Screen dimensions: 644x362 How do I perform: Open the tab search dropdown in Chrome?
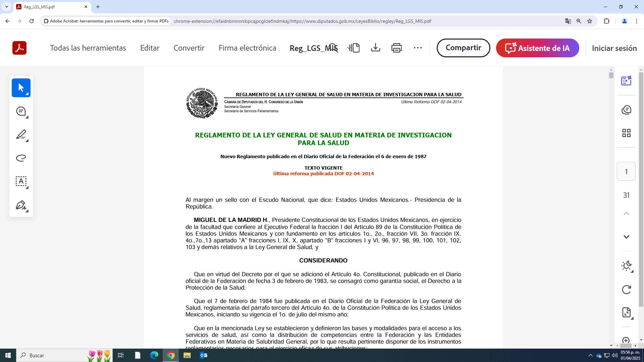click(x=6, y=7)
